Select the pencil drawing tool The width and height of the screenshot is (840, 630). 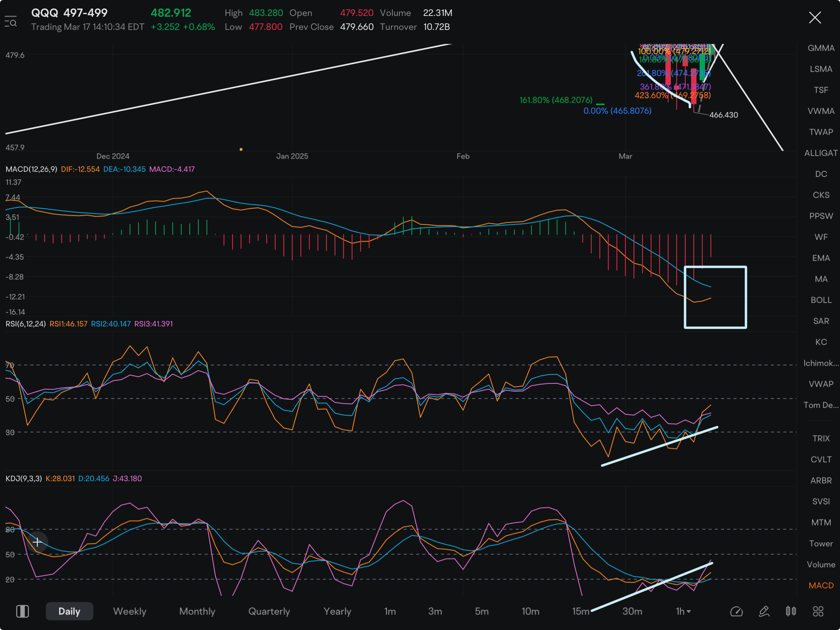tap(764, 611)
